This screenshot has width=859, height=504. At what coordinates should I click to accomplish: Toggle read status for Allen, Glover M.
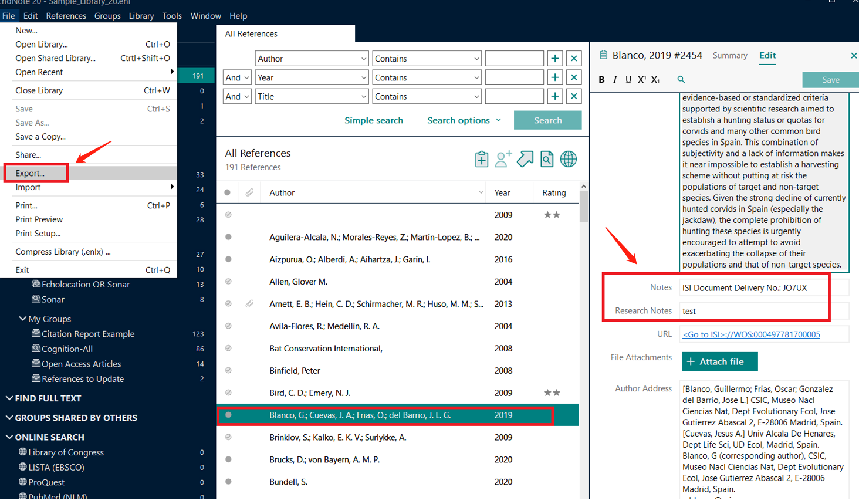pos(228,282)
